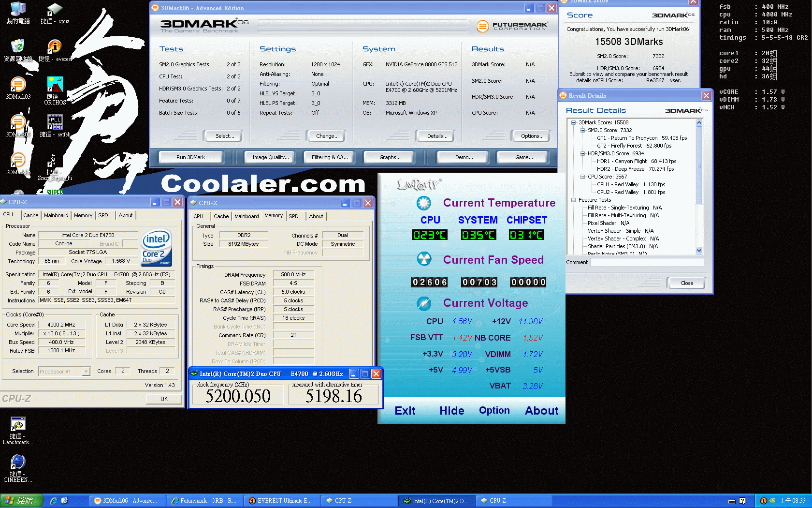Viewport: 812px width, 508px height.
Task: Select GT1 - Return To Proxycon row
Action: (642, 138)
